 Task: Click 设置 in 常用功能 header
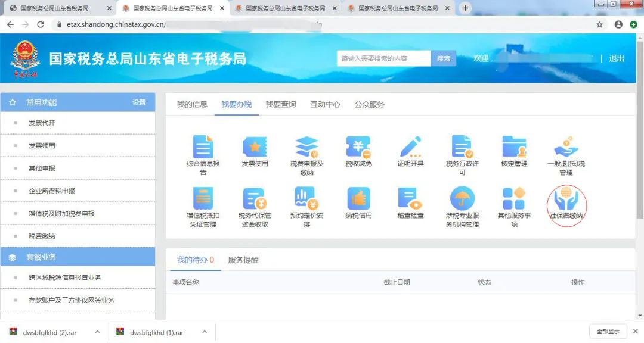click(x=139, y=102)
